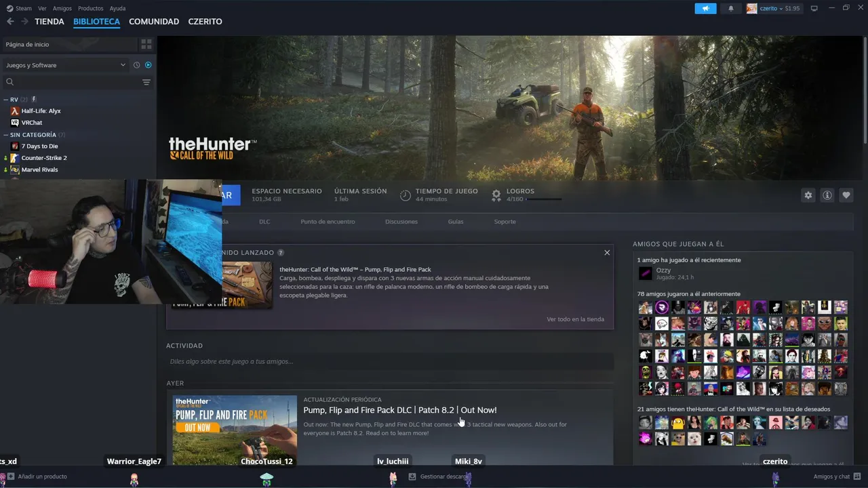The image size is (868, 488).
Task: Toggle ready-to-play filter icon
Action: [x=148, y=65]
